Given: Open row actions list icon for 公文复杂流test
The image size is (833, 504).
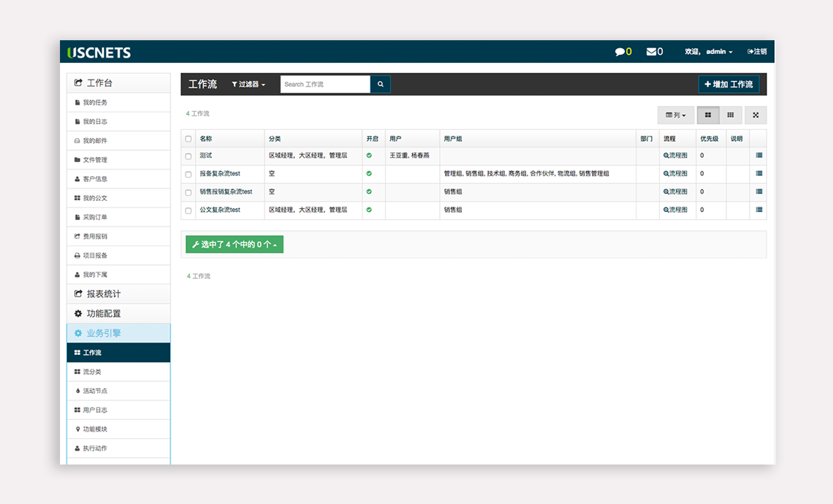Looking at the screenshot, I should pyautogui.click(x=758, y=210).
